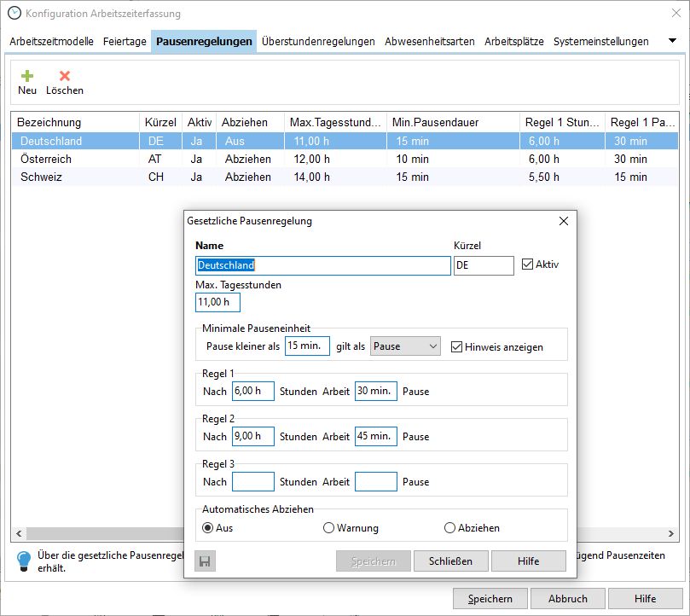Click the Regel 3 Pause input field

[375, 481]
